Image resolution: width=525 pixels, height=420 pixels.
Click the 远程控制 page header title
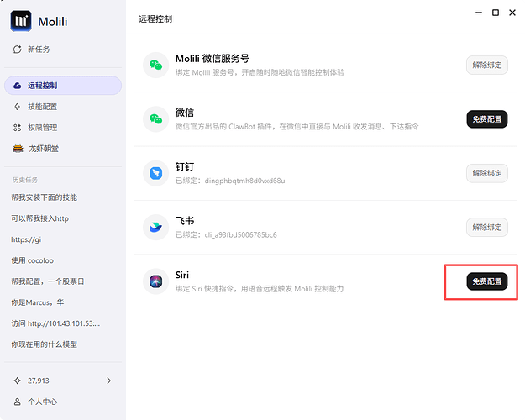click(155, 19)
